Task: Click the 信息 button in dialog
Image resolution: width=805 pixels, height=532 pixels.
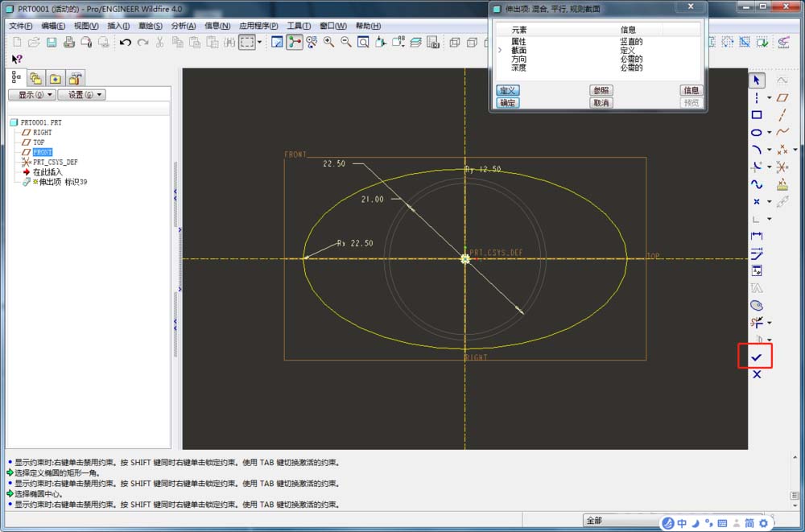Action: click(691, 90)
